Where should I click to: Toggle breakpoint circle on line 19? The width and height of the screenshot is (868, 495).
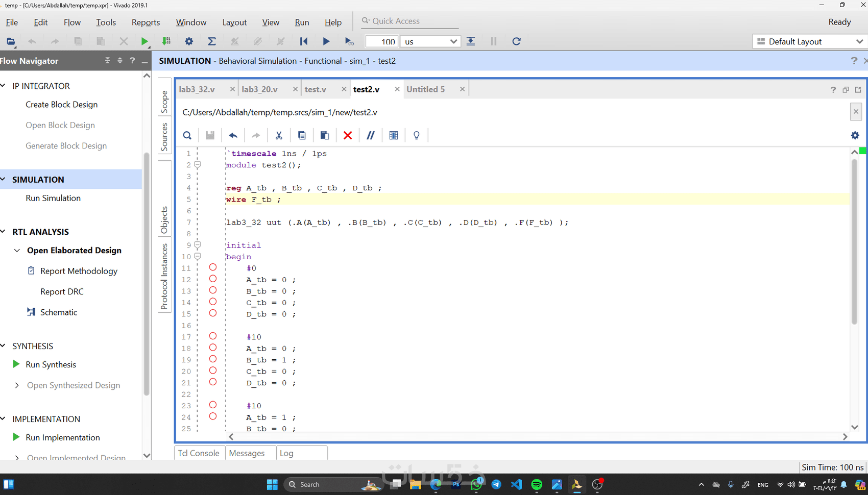coord(213,359)
